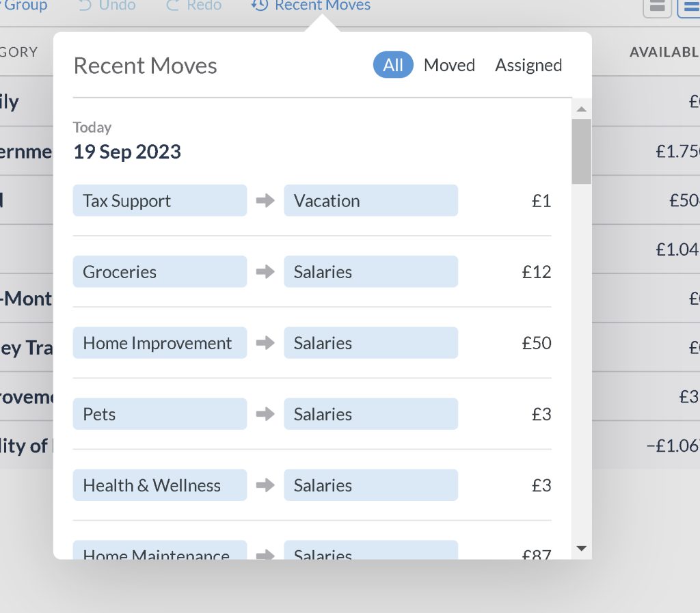This screenshot has width=700, height=613.
Task: Click the scrollbar thumb in Recent Moves
Action: pyautogui.click(x=581, y=152)
